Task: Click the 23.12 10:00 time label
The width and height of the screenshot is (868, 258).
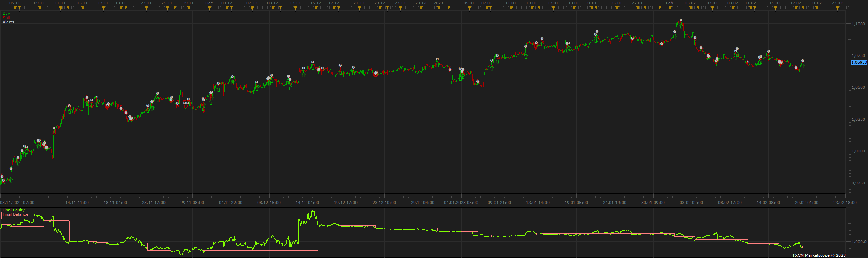Action: pos(384,203)
